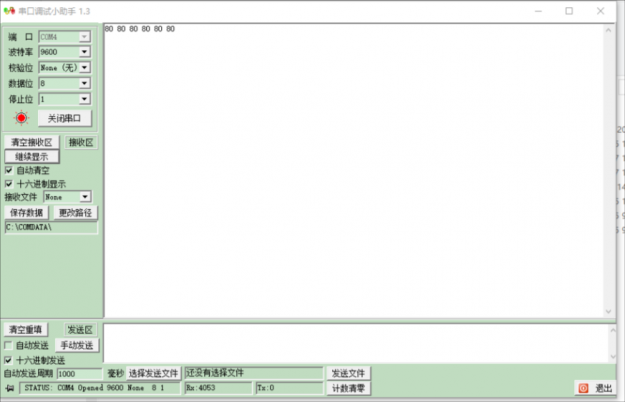Click the send area scroll up arrow
The width and height of the screenshot is (625, 402).
pos(613,330)
